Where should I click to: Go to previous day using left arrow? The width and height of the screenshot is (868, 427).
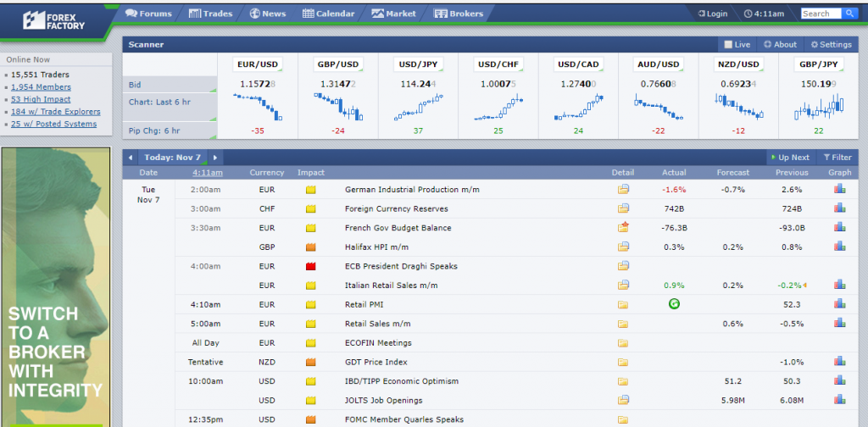(131, 158)
